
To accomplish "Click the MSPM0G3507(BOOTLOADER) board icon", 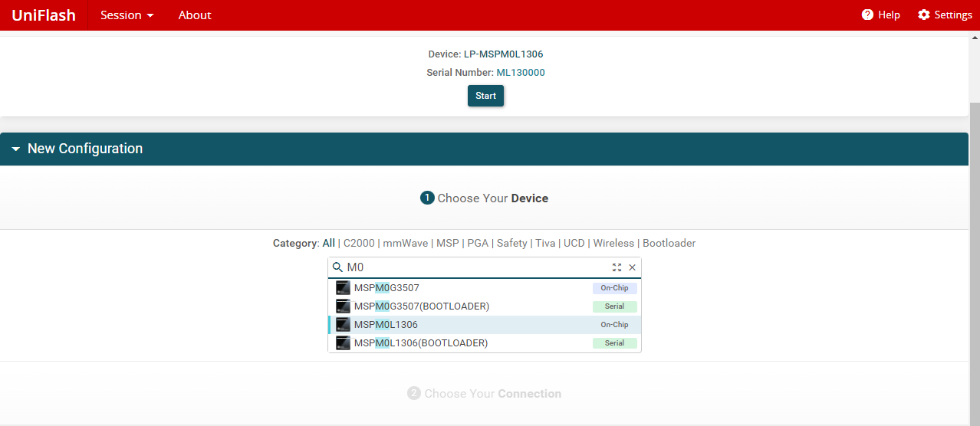I will click(x=344, y=306).
